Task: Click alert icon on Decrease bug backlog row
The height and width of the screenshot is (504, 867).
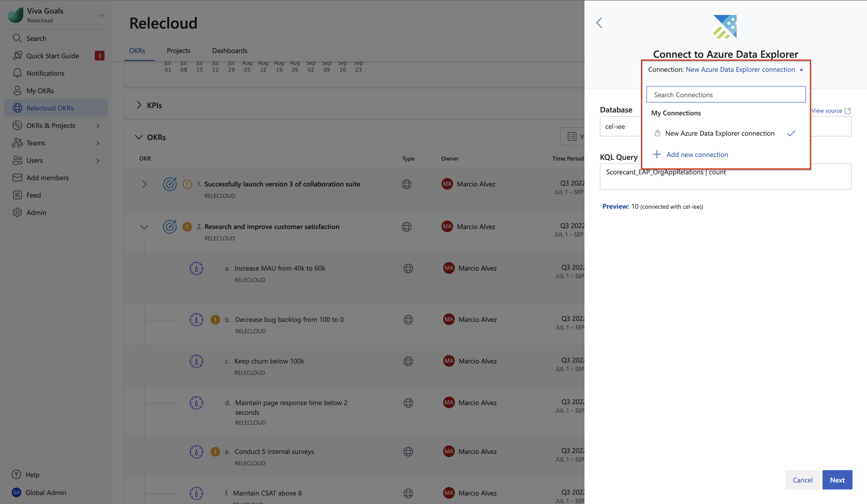Action: click(215, 320)
